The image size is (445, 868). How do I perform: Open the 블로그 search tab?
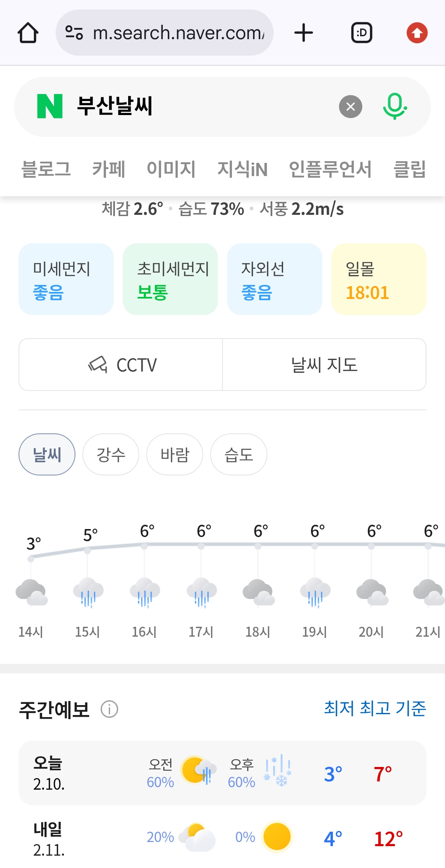coord(46,169)
